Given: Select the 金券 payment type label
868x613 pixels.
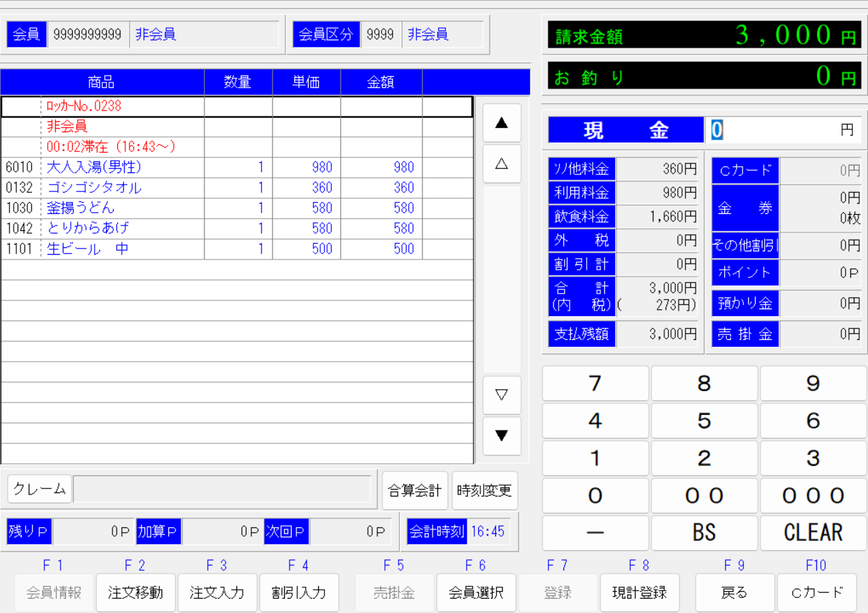Looking at the screenshot, I should (x=745, y=208).
